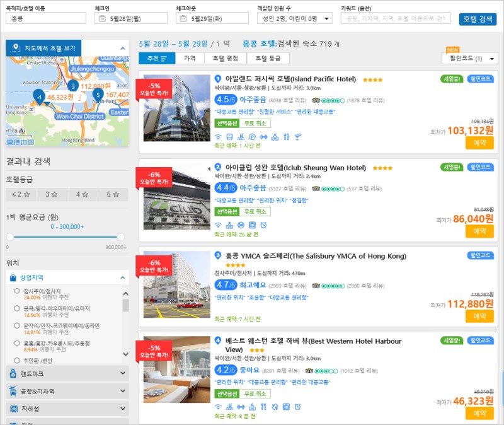504x425 pixels.
Task: Open 객실당 인원 수 guests dropdown
Action: [x=295, y=18]
